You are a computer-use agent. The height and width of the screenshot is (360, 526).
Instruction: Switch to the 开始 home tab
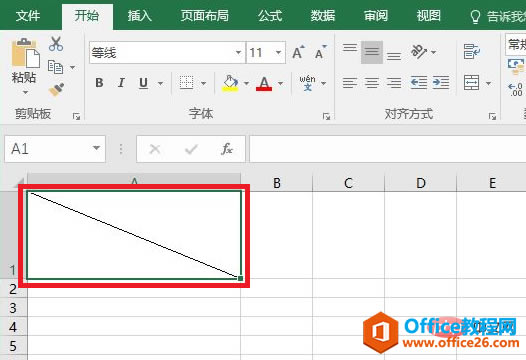click(x=87, y=16)
